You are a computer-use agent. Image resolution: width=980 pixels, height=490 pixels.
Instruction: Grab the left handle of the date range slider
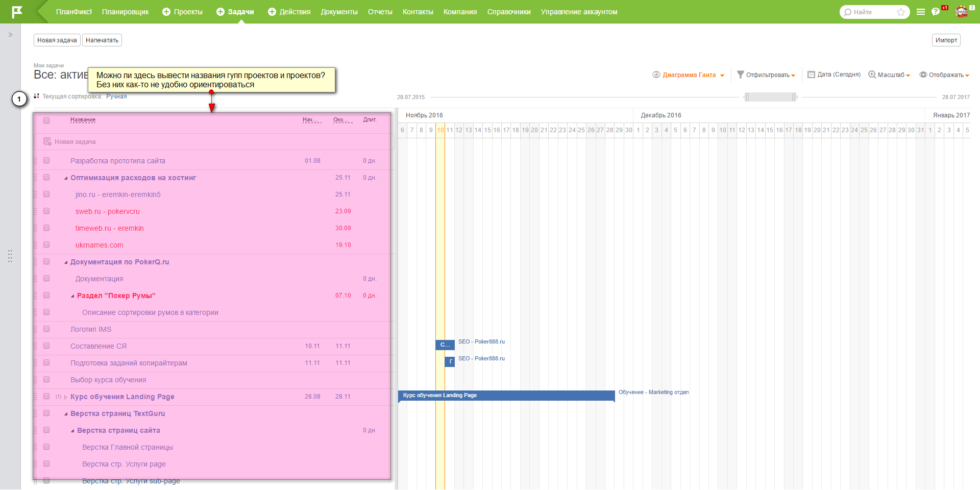[747, 97]
